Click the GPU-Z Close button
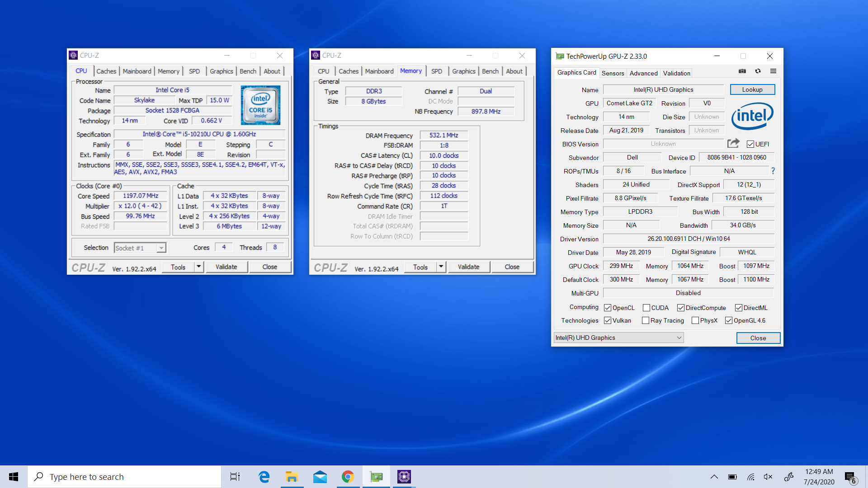Image resolution: width=868 pixels, height=488 pixels. [x=758, y=338]
